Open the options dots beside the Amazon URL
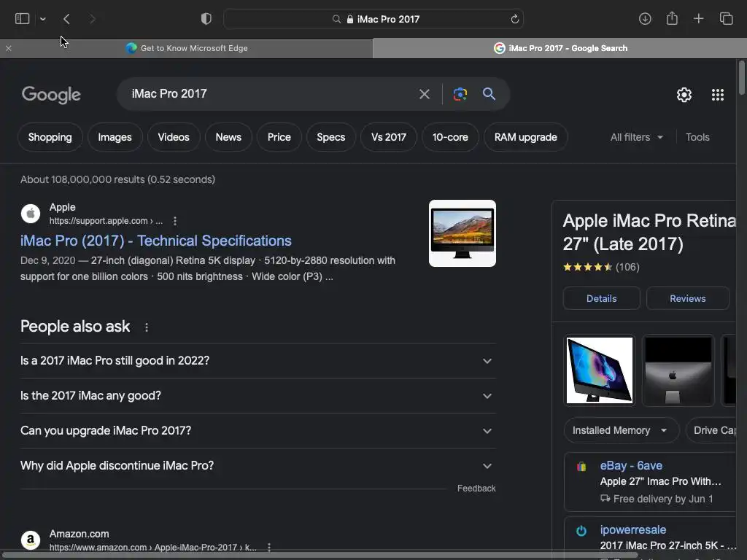This screenshot has width=747, height=560. point(269,548)
